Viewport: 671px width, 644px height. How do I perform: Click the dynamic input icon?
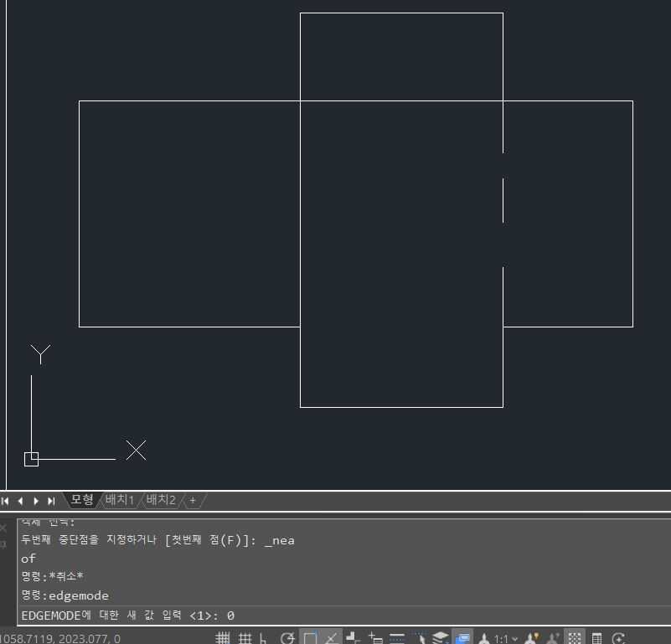point(375,639)
